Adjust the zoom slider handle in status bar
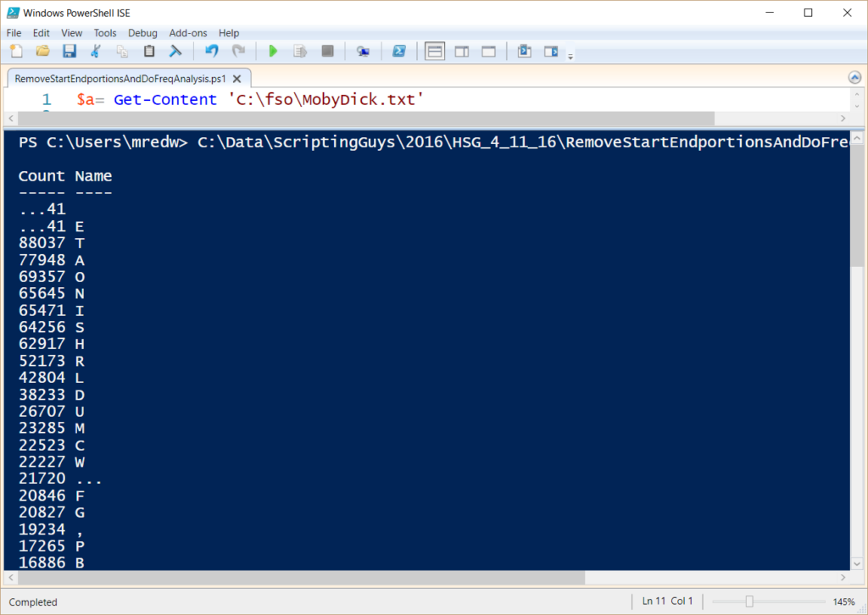This screenshot has height=615, width=868. coord(749,601)
